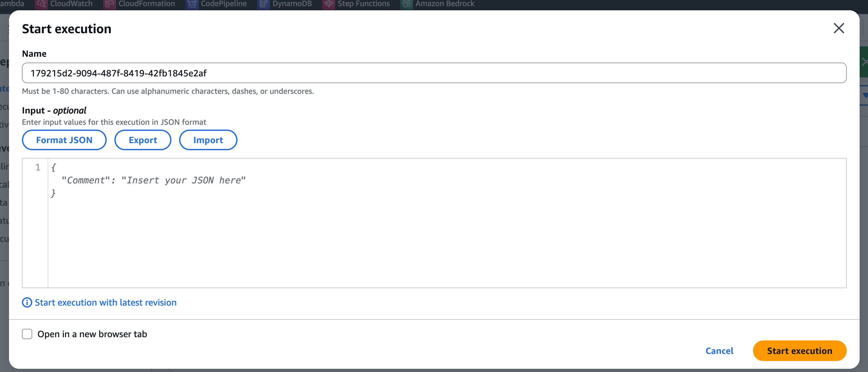Click the Format JSON button

pyautogui.click(x=64, y=140)
